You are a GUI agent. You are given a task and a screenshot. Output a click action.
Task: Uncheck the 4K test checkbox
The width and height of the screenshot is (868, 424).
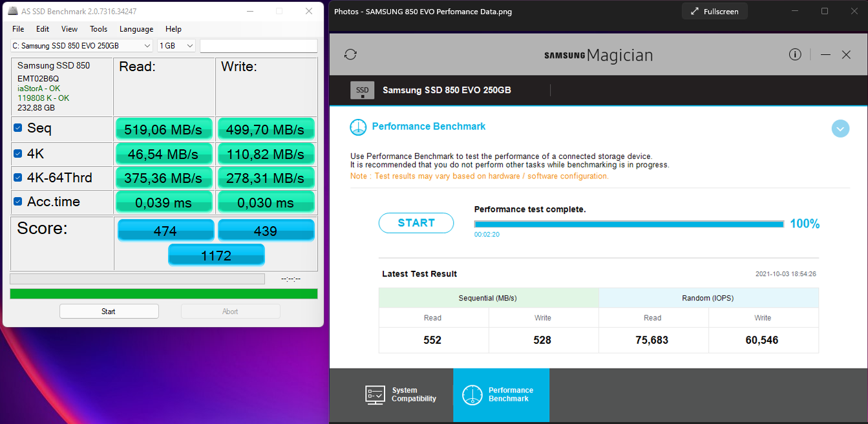click(x=18, y=154)
